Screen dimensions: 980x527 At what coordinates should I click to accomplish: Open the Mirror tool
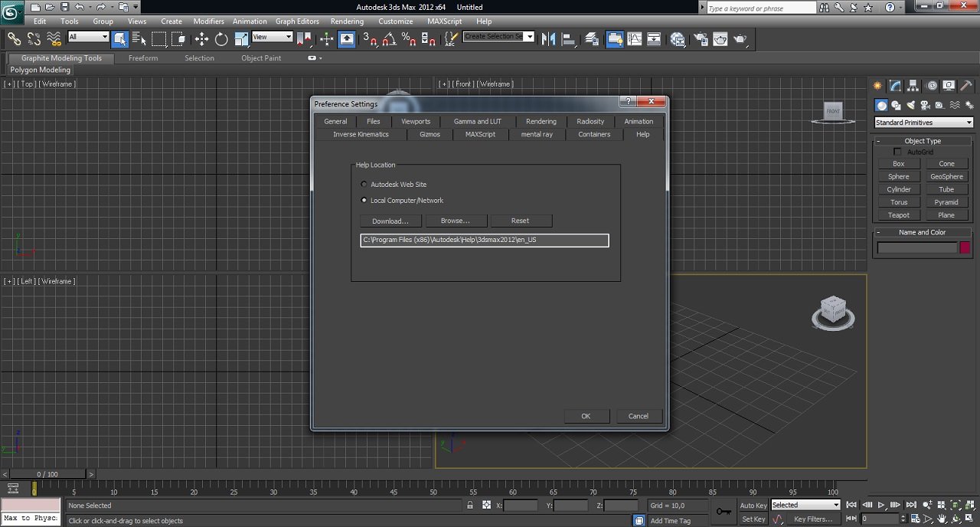[548, 39]
